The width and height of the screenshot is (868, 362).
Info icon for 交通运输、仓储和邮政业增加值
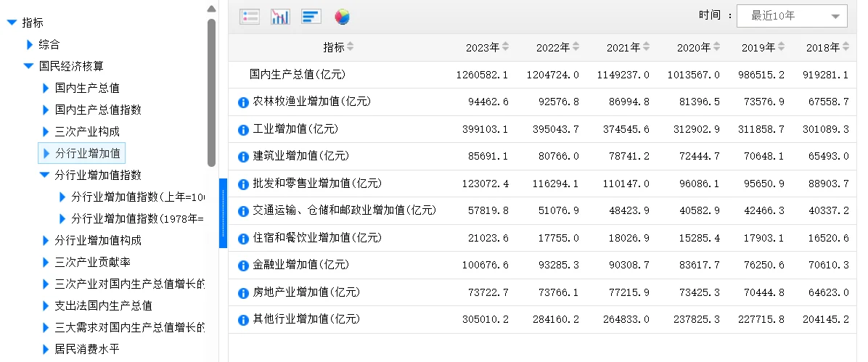coord(243,211)
